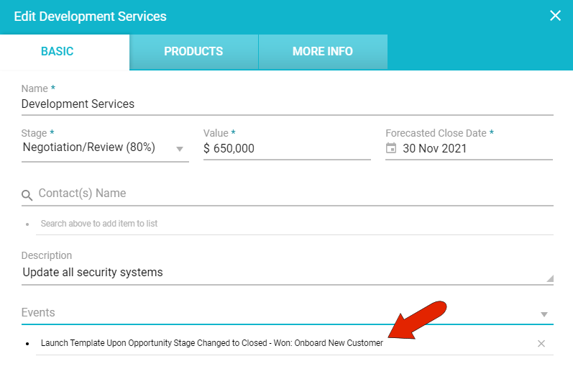Remove the Launch Template event from list
The width and height of the screenshot is (573, 392).
point(541,344)
